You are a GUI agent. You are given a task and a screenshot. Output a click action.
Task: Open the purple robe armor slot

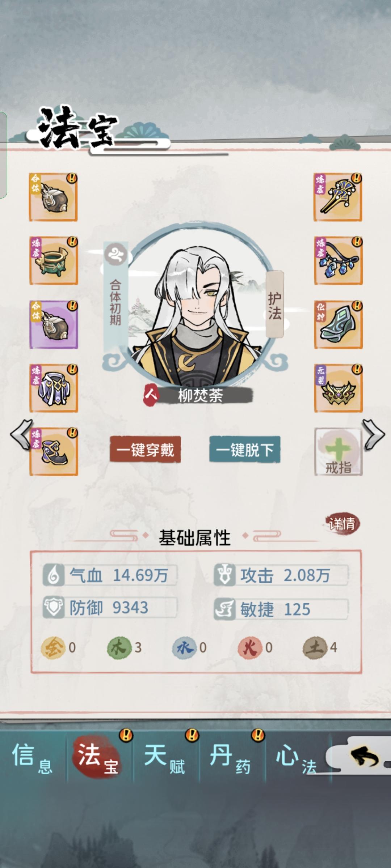click(x=54, y=388)
